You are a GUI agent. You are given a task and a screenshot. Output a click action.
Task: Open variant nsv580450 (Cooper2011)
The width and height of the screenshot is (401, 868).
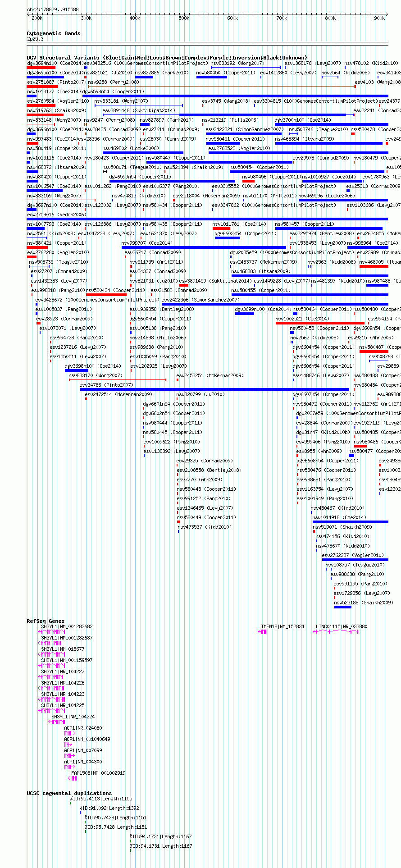pyautogui.click(x=226, y=73)
